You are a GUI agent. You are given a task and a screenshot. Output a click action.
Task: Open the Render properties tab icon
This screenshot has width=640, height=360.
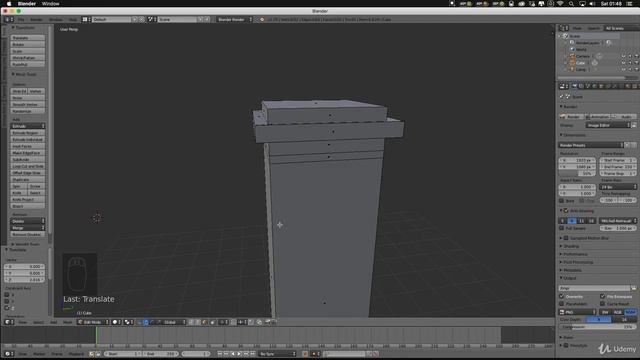(575, 86)
